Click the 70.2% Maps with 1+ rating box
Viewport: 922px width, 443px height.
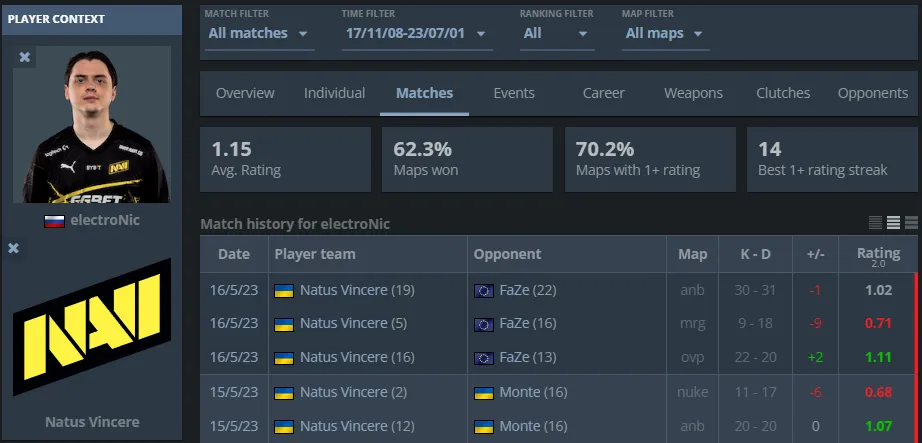tap(650, 159)
